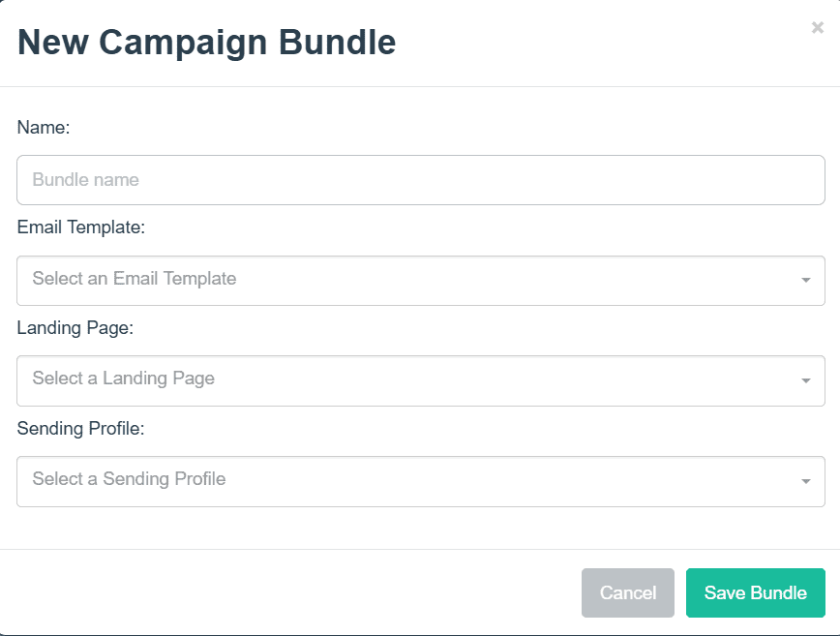840x636 pixels.
Task: Expand the Landing Page select box
Action: 420,380
